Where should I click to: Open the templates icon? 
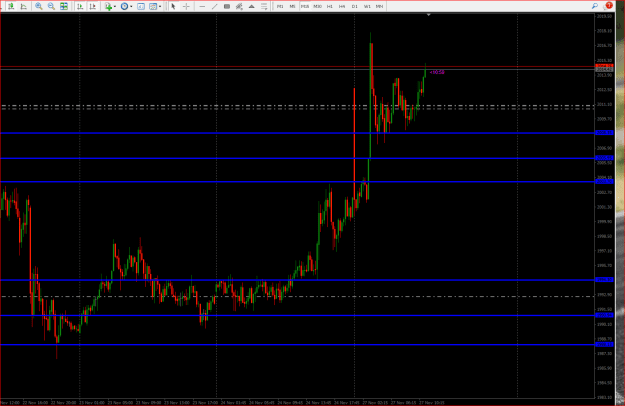pyautogui.click(x=153, y=6)
